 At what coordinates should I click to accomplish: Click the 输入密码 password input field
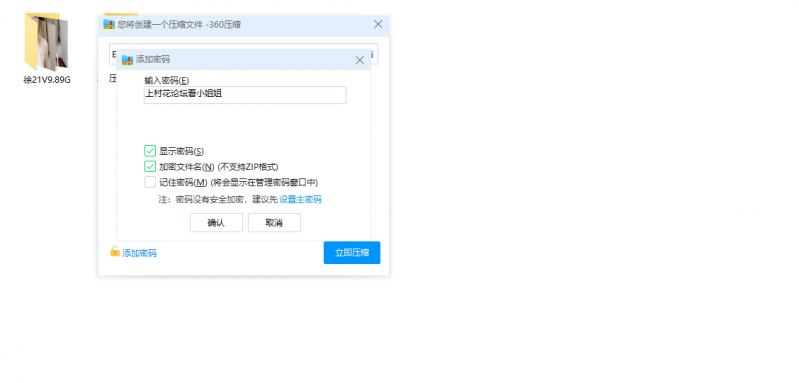[x=245, y=95]
